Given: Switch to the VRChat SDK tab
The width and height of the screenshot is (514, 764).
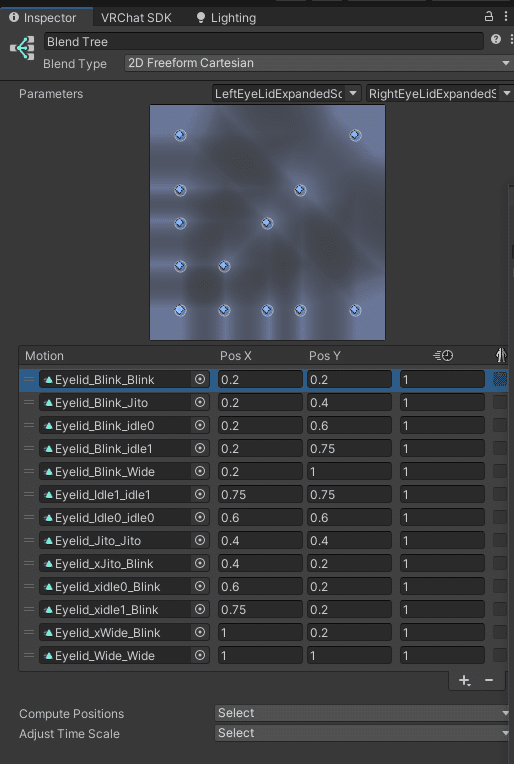Looking at the screenshot, I should point(136,18).
